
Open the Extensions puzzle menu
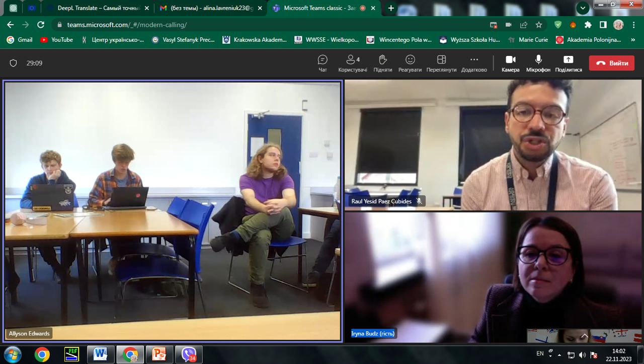pos(588,25)
